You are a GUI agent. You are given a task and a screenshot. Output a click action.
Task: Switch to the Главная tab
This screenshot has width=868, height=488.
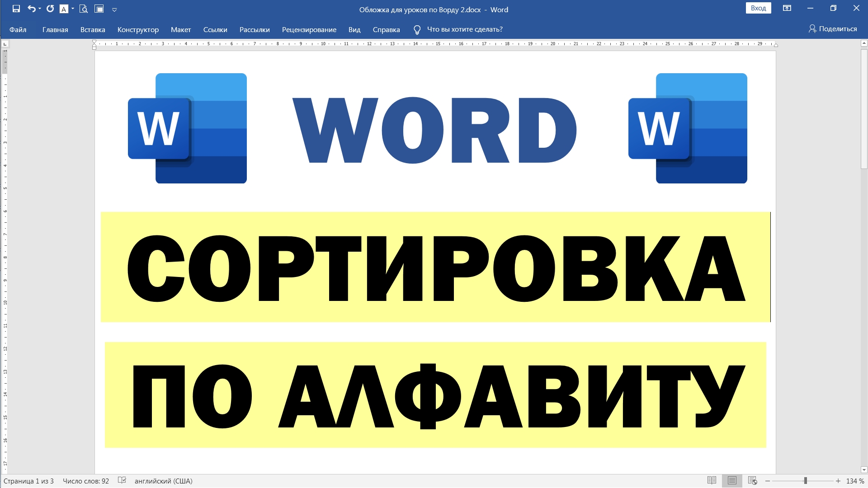tap(55, 29)
